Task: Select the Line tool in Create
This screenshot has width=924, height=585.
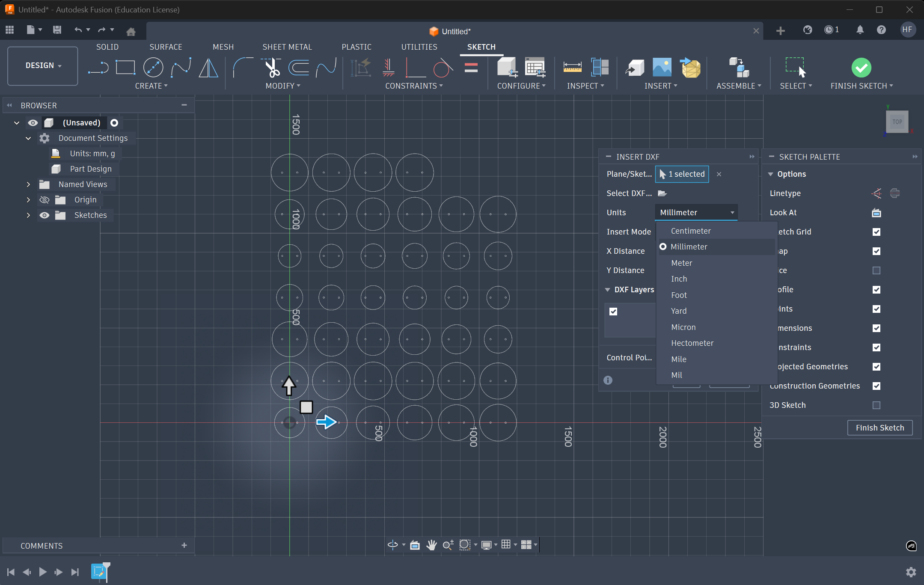Action: [99, 67]
